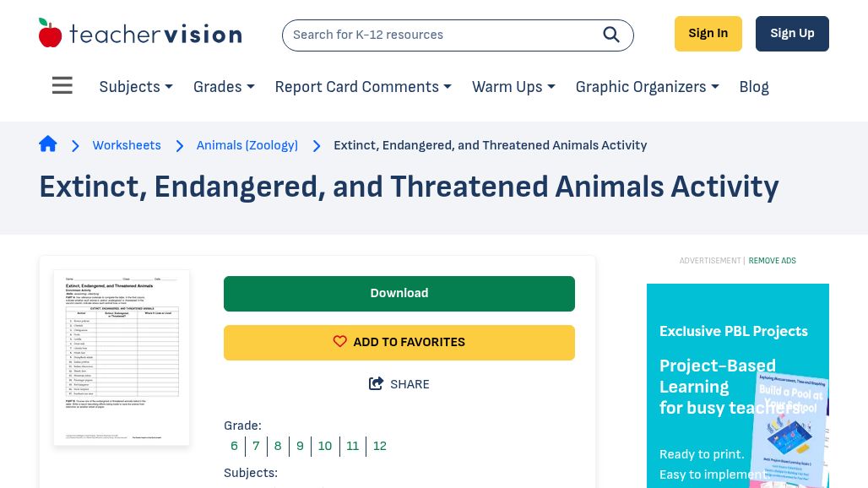Expand the Graphic Organizers menu

647,87
